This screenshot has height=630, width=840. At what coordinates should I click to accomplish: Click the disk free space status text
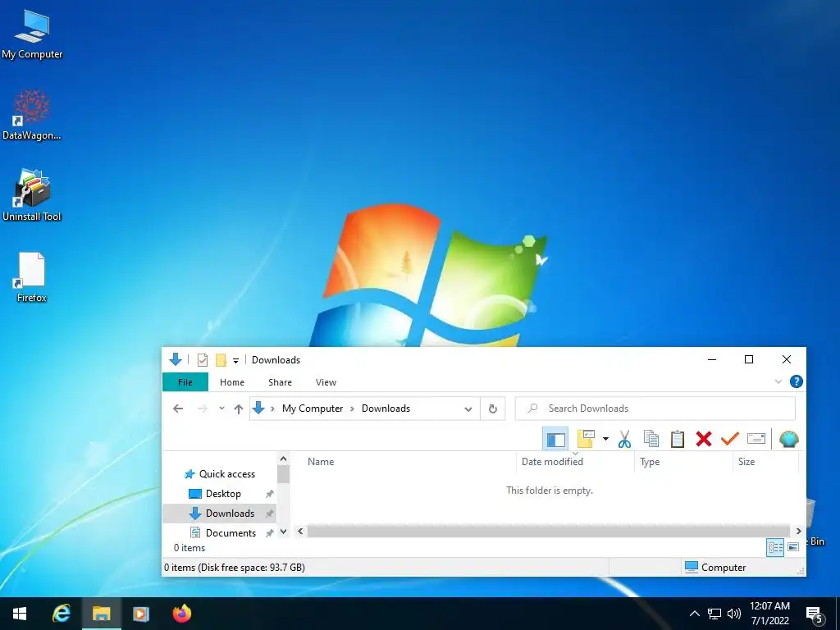click(x=234, y=568)
